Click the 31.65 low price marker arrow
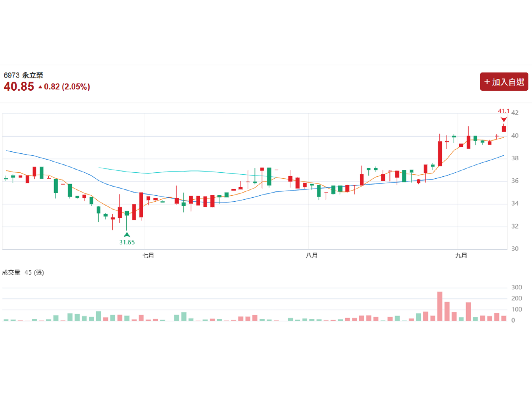 pos(127,234)
